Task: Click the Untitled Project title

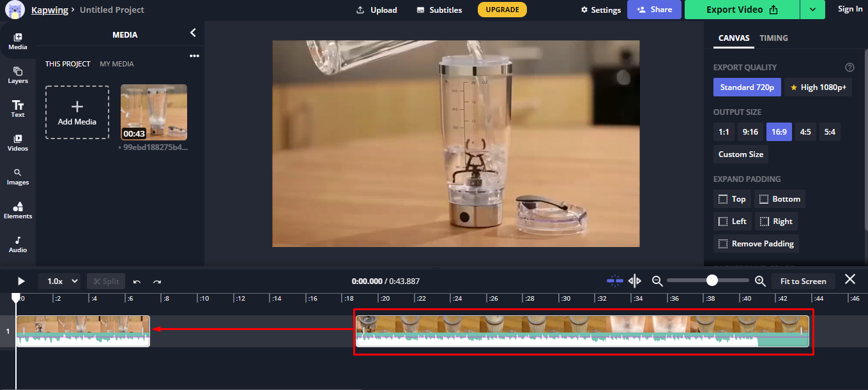Action: point(112,10)
